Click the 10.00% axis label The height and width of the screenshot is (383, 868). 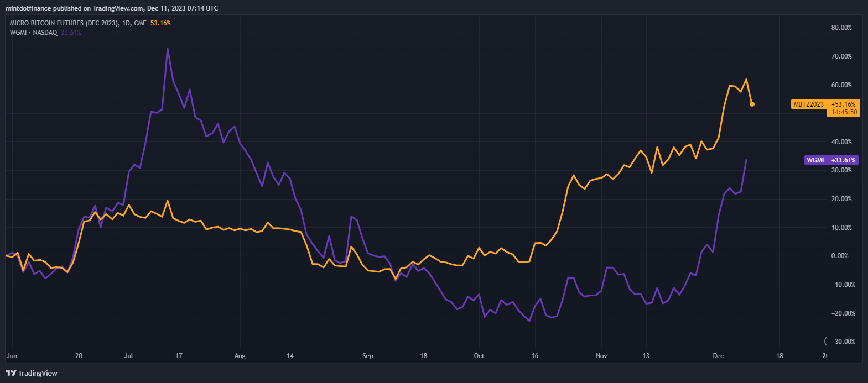coord(841,228)
